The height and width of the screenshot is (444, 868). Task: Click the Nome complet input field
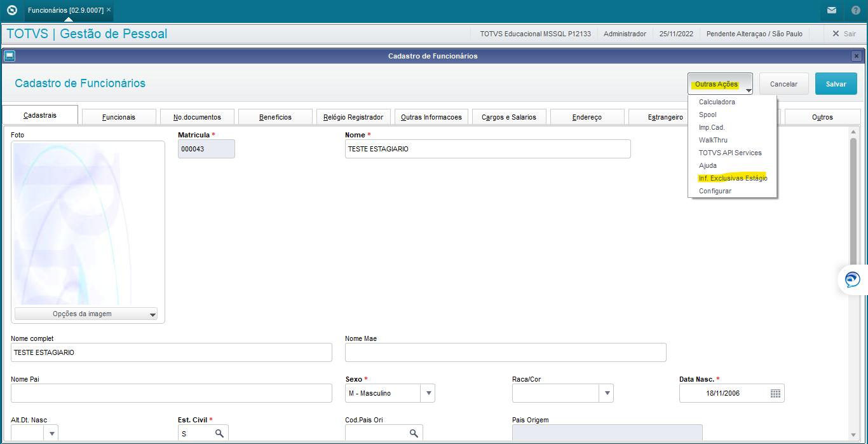172,352
